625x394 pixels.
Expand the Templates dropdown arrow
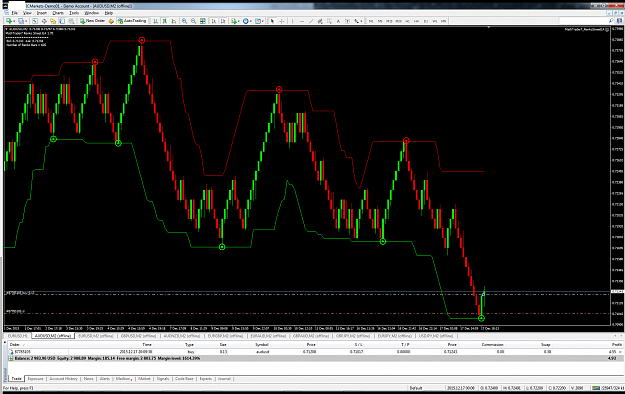point(263,21)
